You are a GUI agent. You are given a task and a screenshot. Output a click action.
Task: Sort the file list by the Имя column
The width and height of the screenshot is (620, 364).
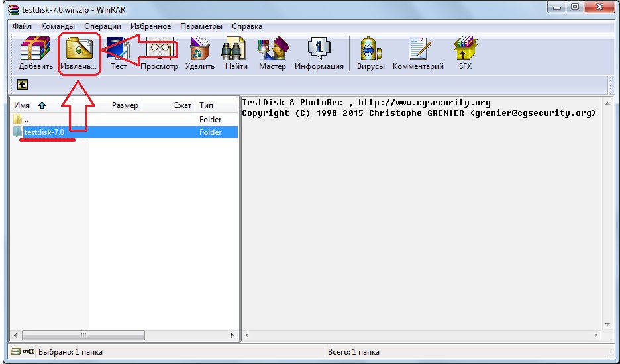click(x=50, y=105)
